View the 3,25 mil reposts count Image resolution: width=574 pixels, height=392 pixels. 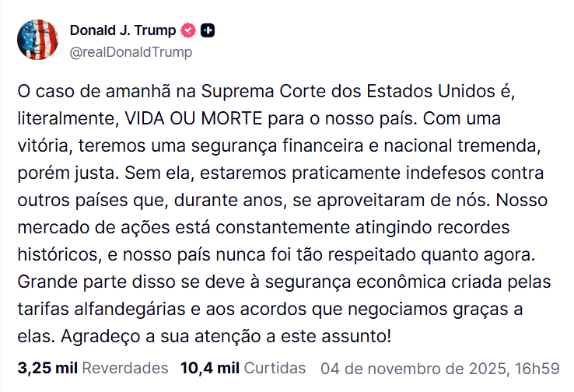tap(47, 367)
